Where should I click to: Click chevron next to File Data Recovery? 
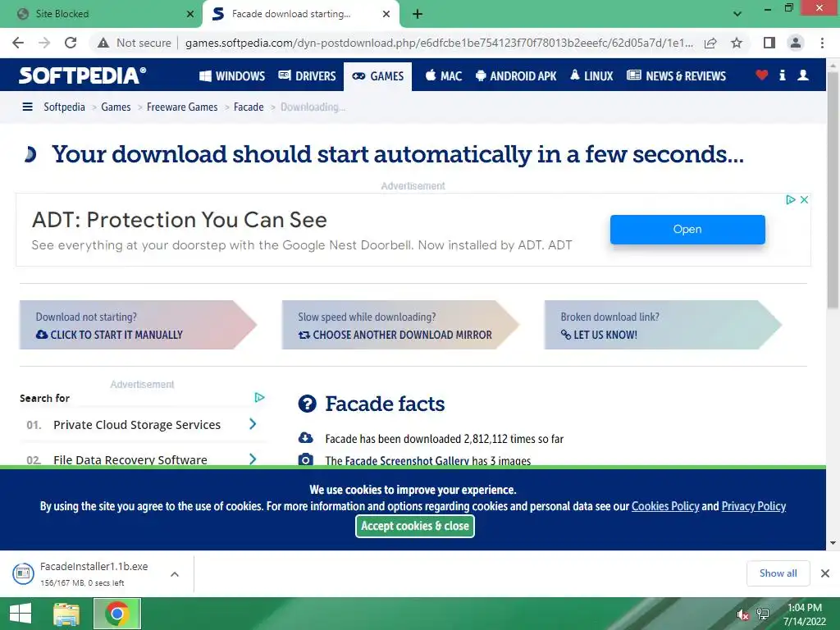coord(253,459)
